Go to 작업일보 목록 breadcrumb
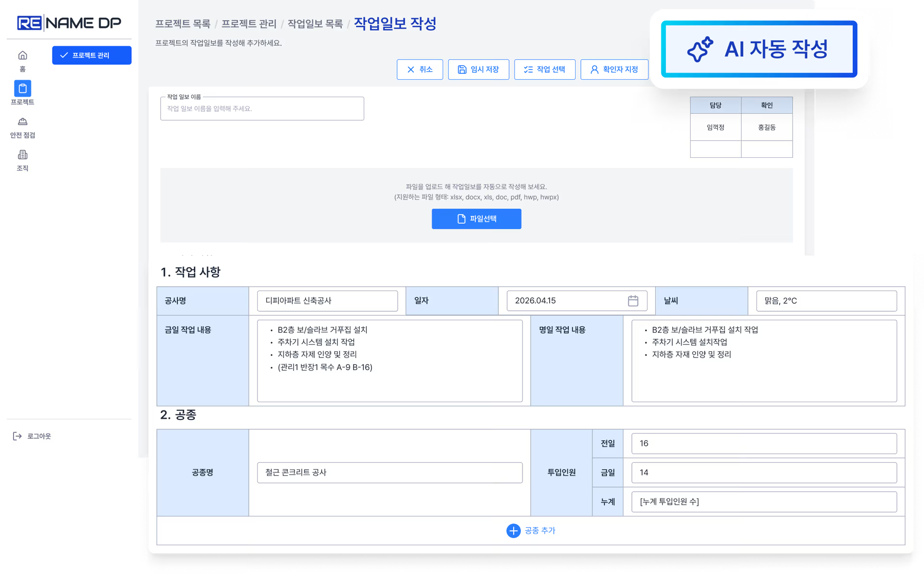924x574 pixels. [x=315, y=24]
